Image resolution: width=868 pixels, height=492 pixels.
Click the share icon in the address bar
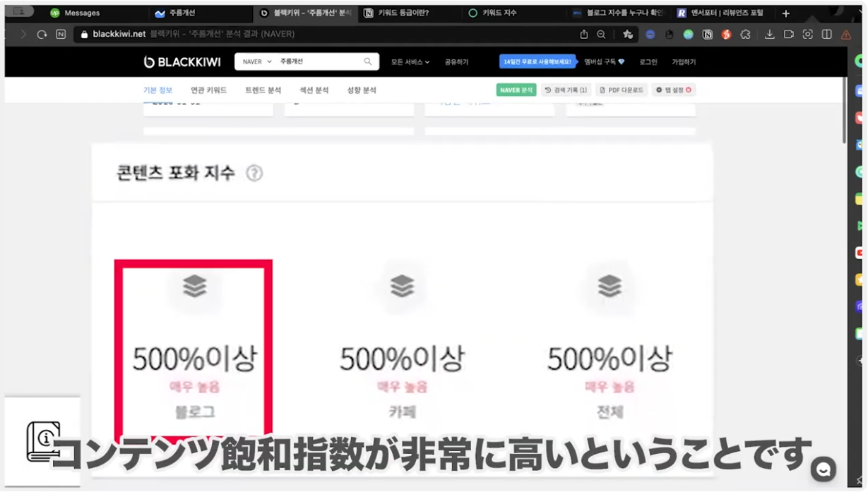583,35
